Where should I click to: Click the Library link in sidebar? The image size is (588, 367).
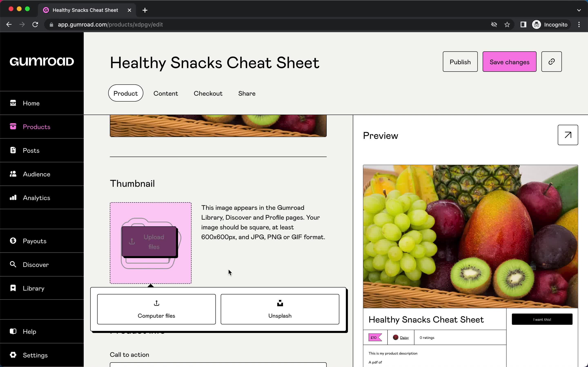[33, 288]
